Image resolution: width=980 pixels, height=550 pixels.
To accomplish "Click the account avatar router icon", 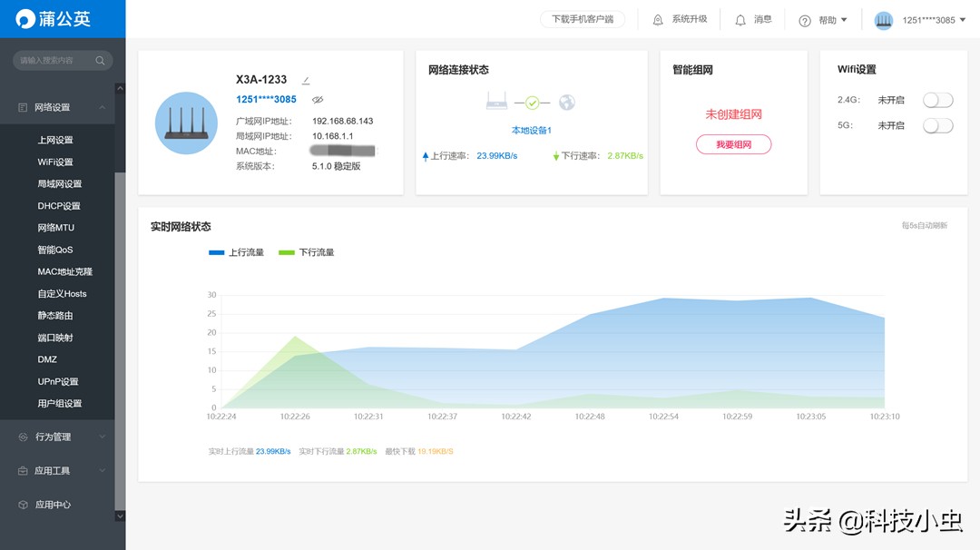I will (x=883, y=20).
